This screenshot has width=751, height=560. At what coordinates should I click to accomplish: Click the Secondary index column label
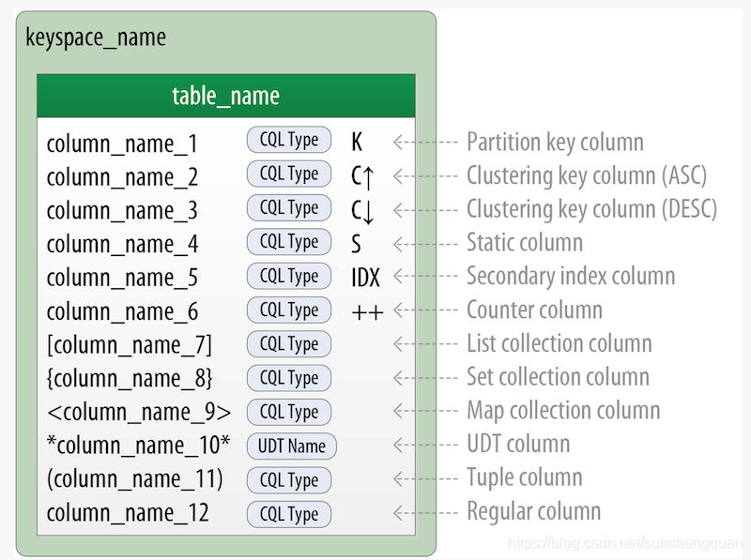coord(571,276)
